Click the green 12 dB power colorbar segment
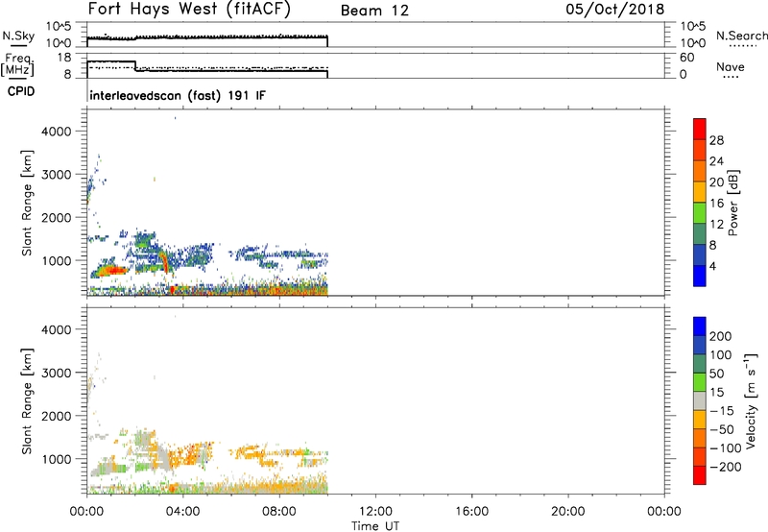The width and height of the screenshot is (768, 532). pos(700,213)
